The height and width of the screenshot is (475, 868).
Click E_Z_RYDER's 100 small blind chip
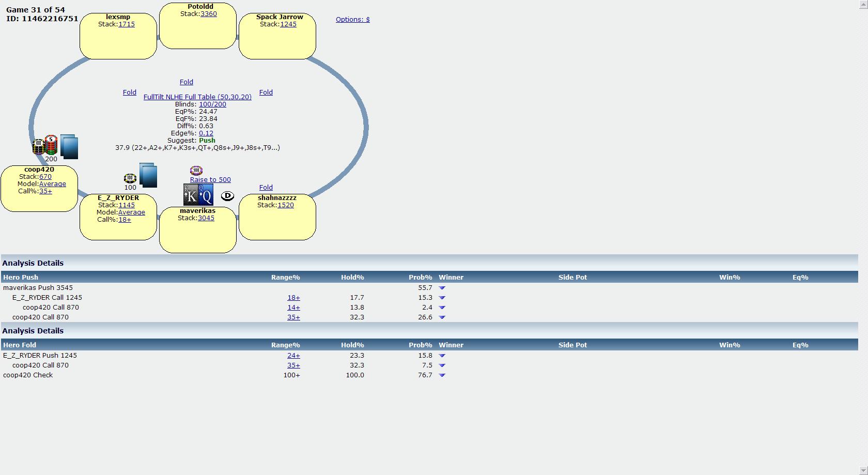[x=130, y=178]
